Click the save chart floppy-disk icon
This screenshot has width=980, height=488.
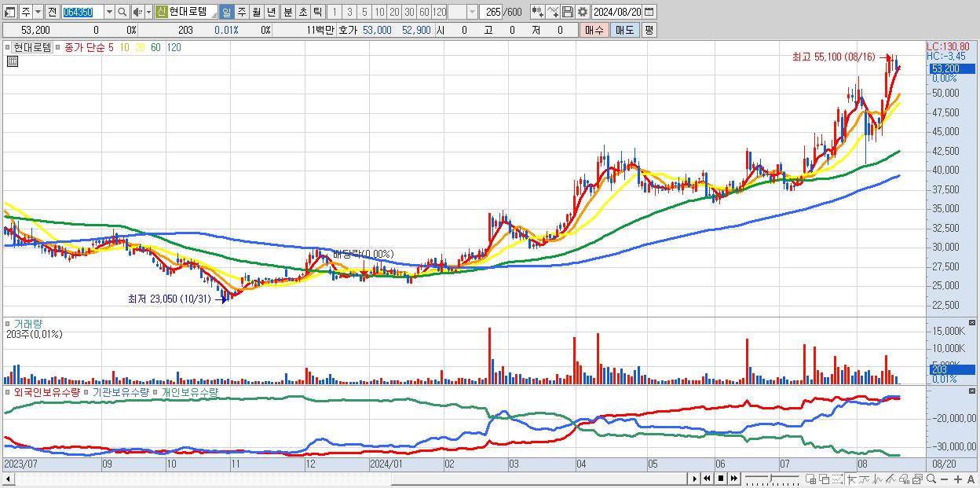click(x=568, y=12)
